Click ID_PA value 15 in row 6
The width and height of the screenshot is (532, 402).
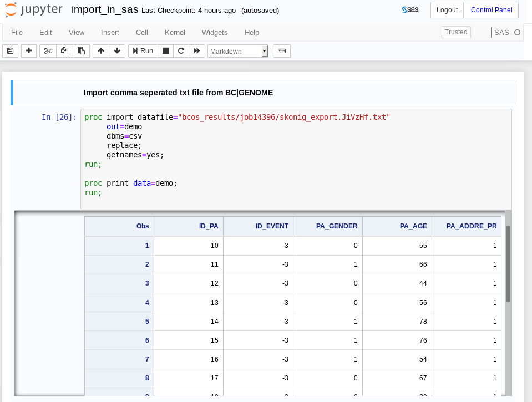tap(215, 340)
